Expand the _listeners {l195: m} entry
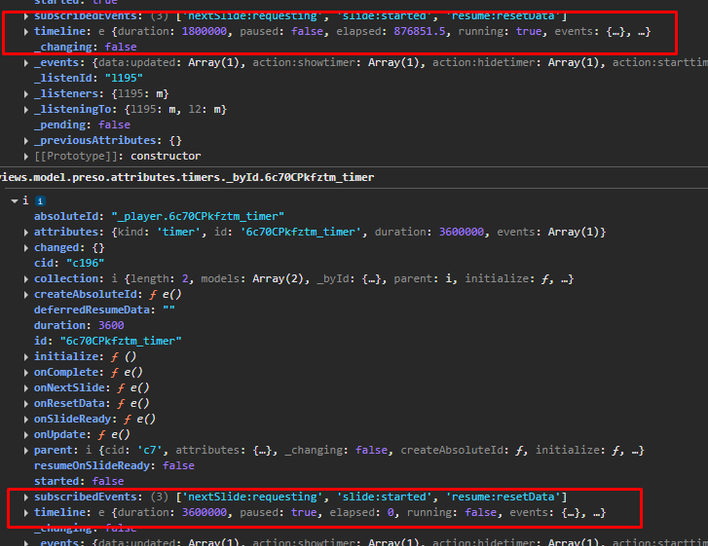 [26, 94]
